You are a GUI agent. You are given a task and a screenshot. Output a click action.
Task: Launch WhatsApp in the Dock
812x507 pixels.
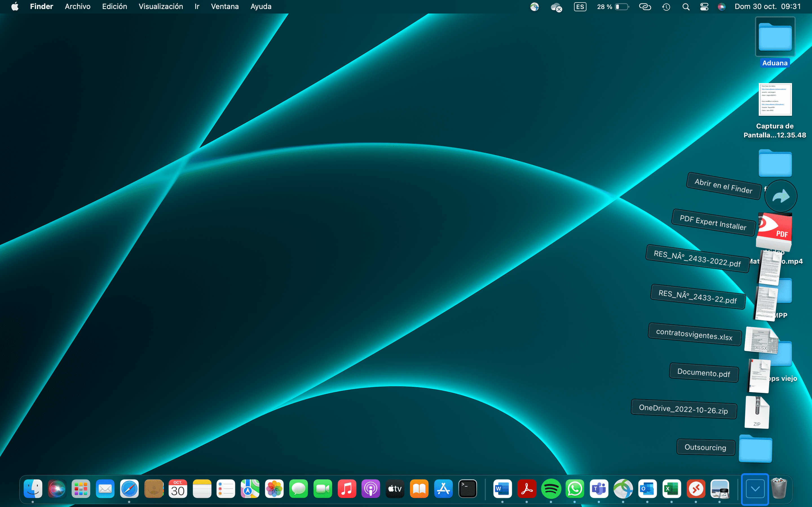point(575,489)
